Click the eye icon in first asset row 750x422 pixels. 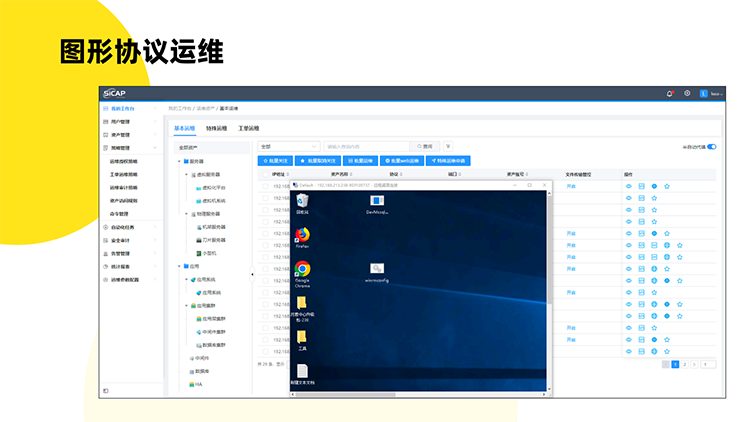point(629,186)
